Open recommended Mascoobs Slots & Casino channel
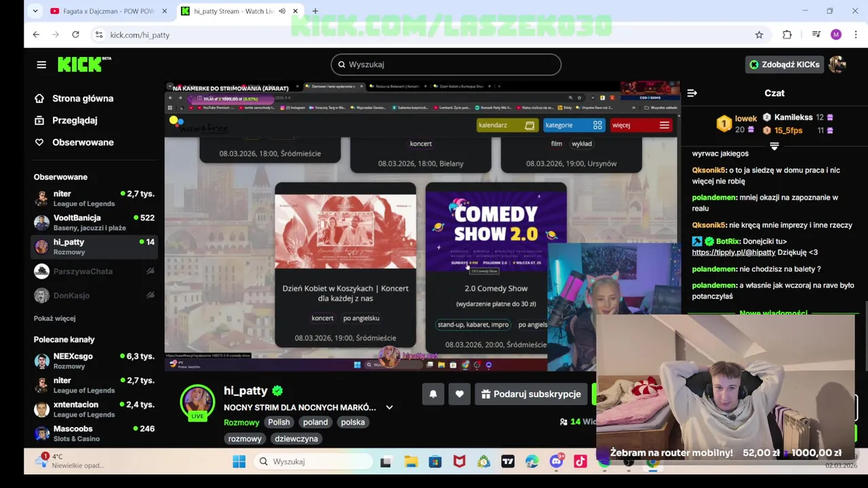 (x=94, y=433)
